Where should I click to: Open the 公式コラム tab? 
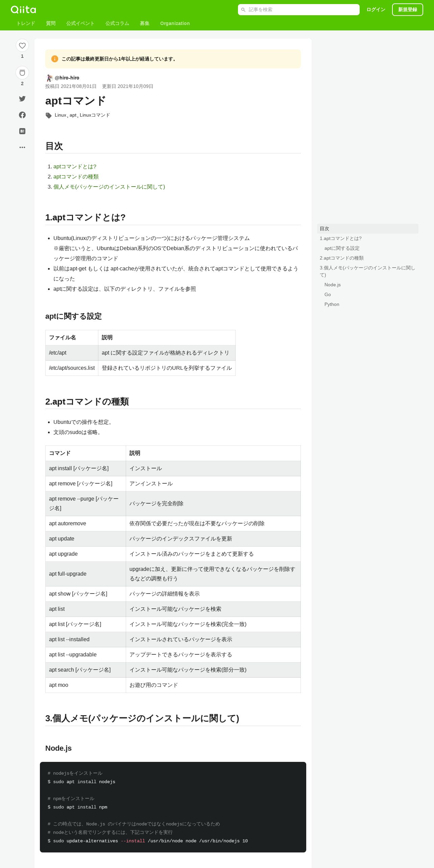click(117, 23)
